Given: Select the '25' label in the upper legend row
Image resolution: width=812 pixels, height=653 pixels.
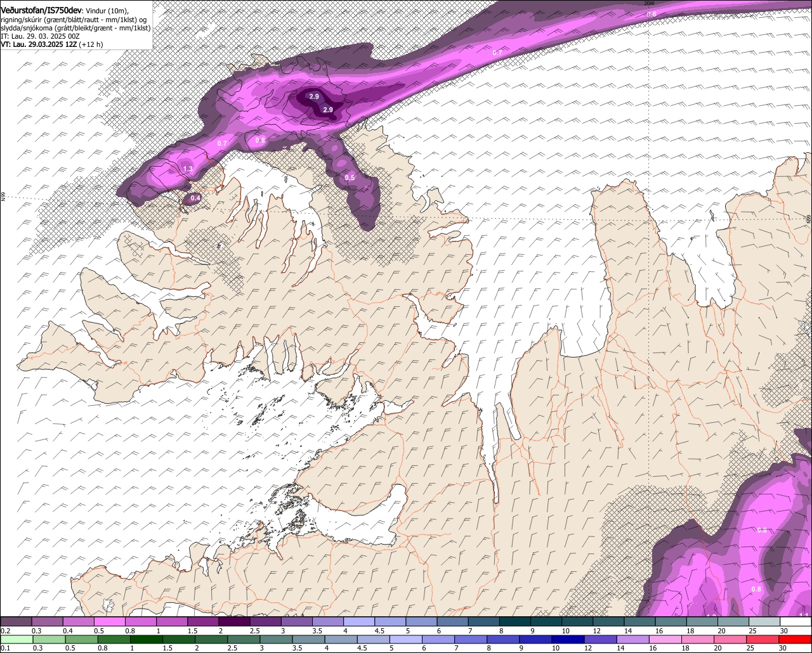Looking at the screenshot, I should [x=752, y=631].
